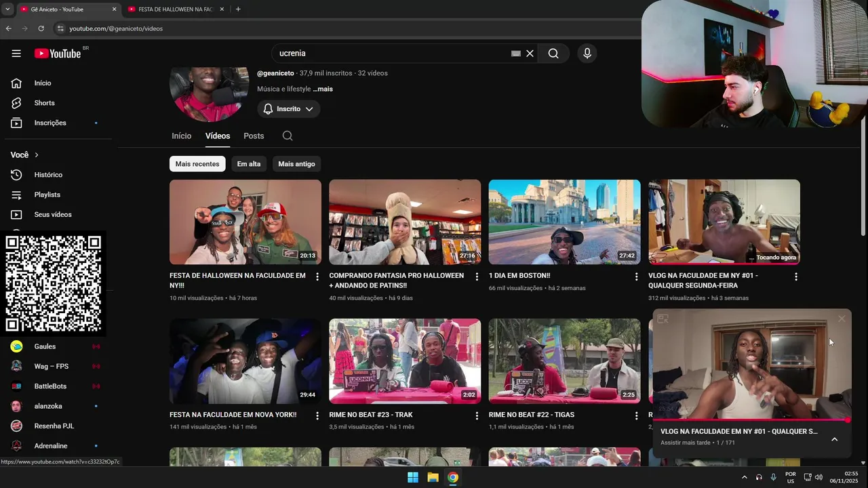Image resolution: width=868 pixels, height=488 pixels.
Task: Go back in Chrome browser
Action: pos(8,28)
